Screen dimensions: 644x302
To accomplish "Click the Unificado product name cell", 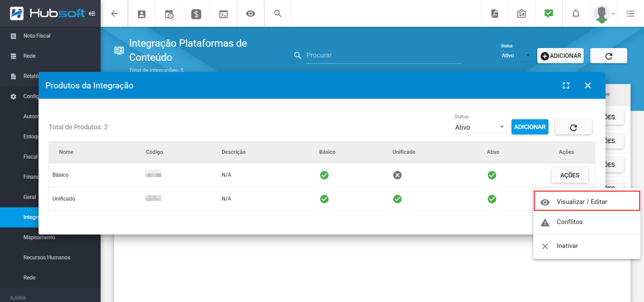I will click(64, 199).
